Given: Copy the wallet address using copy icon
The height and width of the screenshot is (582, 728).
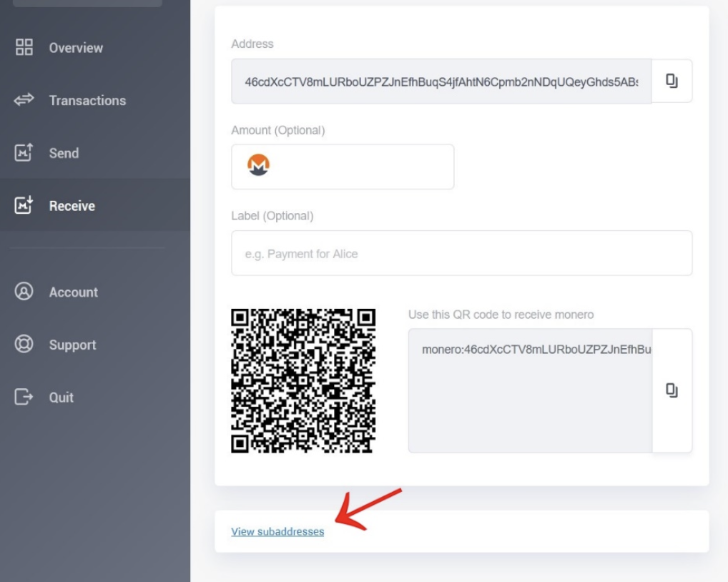Looking at the screenshot, I should click(x=672, y=80).
